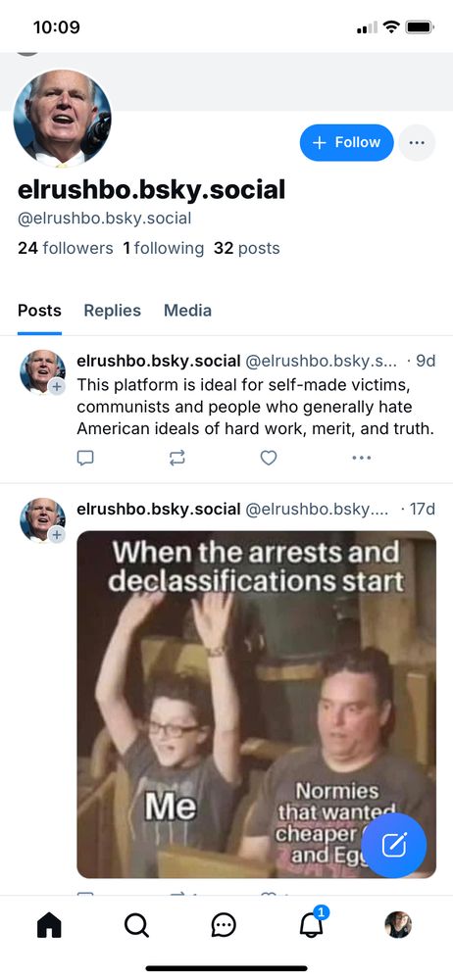View the 24 followers list
This screenshot has height=980, width=453.
coord(66,248)
